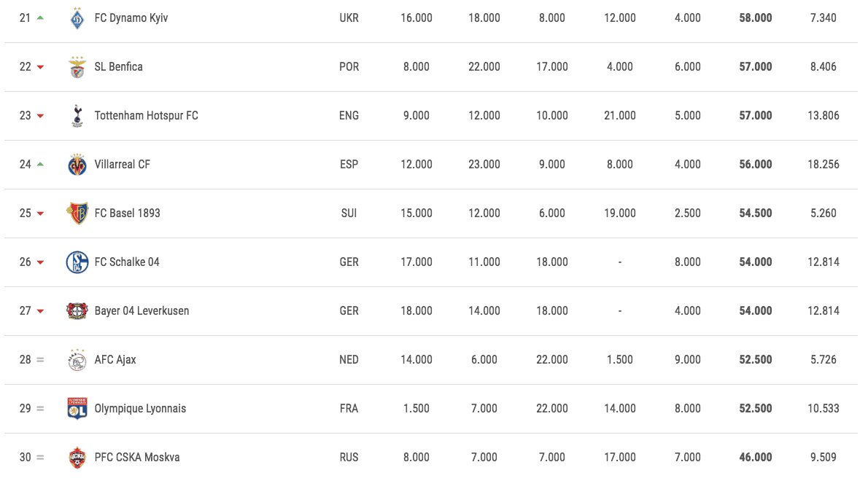Select FC Schalke 04 country code GER

(349, 262)
